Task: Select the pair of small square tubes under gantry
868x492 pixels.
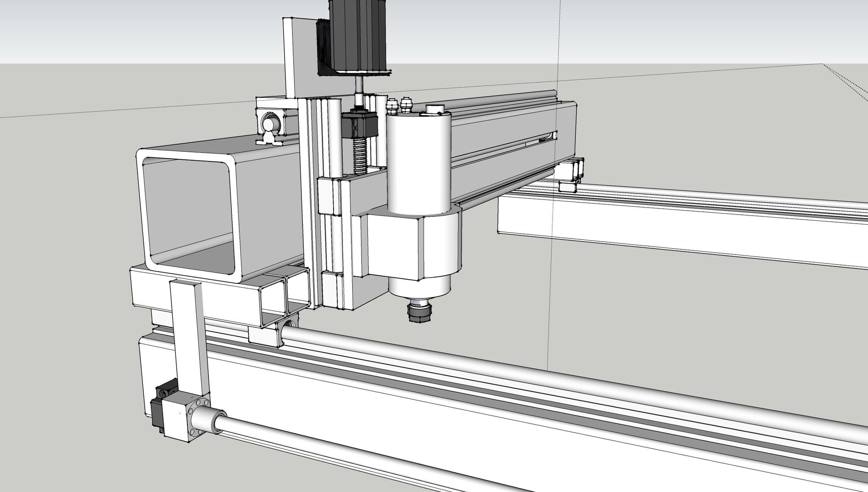Action: click(x=284, y=297)
